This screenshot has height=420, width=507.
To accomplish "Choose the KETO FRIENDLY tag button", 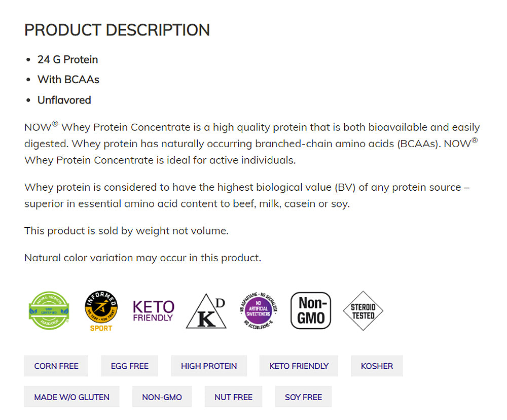I will click(x=299, y=366).
